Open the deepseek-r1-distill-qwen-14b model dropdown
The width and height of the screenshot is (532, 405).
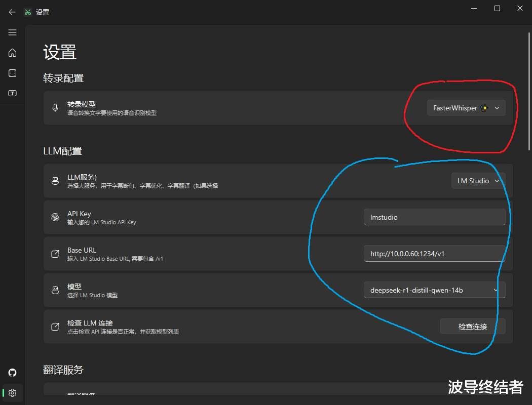(x=435, y=290)
